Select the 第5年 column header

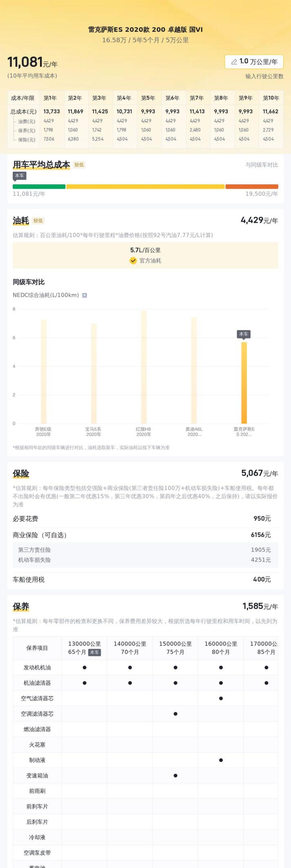tap(148, 98)
